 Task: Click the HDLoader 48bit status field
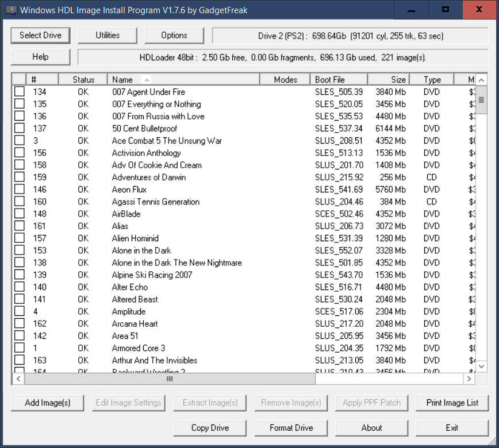pos(283,57)
